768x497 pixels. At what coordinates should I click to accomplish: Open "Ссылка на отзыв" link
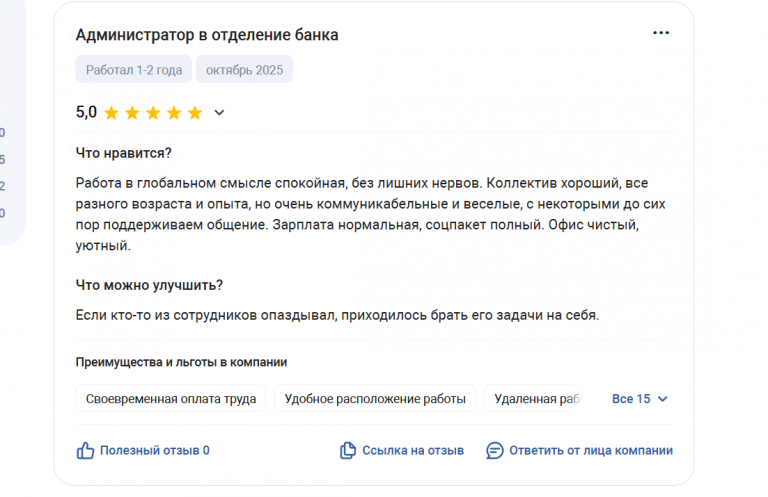click(x=412, y=451)
